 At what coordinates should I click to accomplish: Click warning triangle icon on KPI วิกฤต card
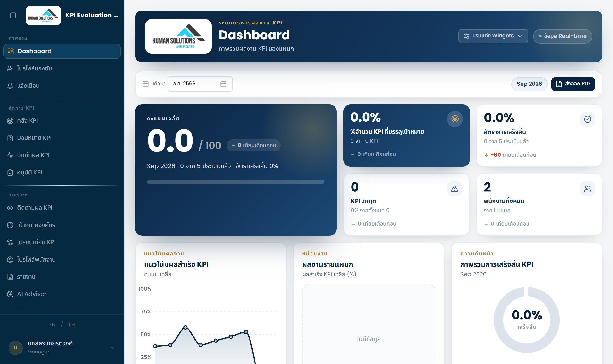coord(454,189)
